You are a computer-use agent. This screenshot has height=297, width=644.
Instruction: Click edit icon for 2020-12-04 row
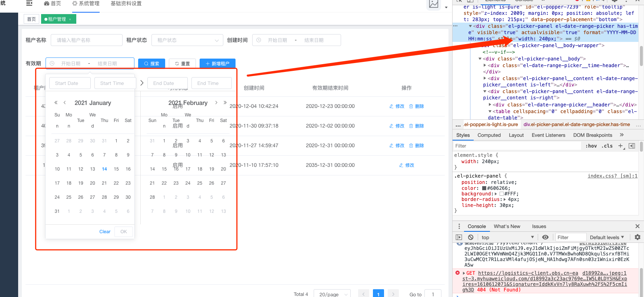point(391,106)
